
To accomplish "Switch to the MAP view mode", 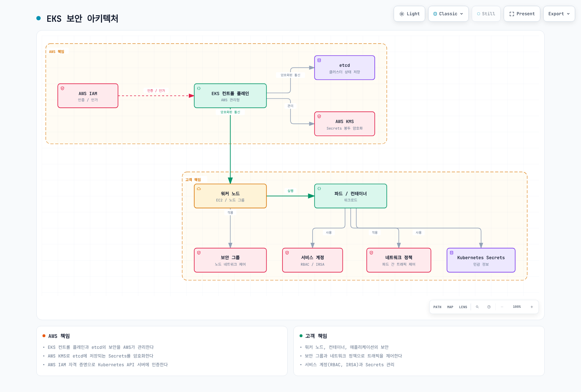I will click(x=450, y=307).
